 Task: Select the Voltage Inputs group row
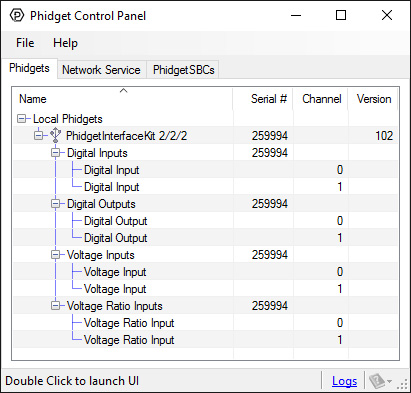tap(205, 255)
